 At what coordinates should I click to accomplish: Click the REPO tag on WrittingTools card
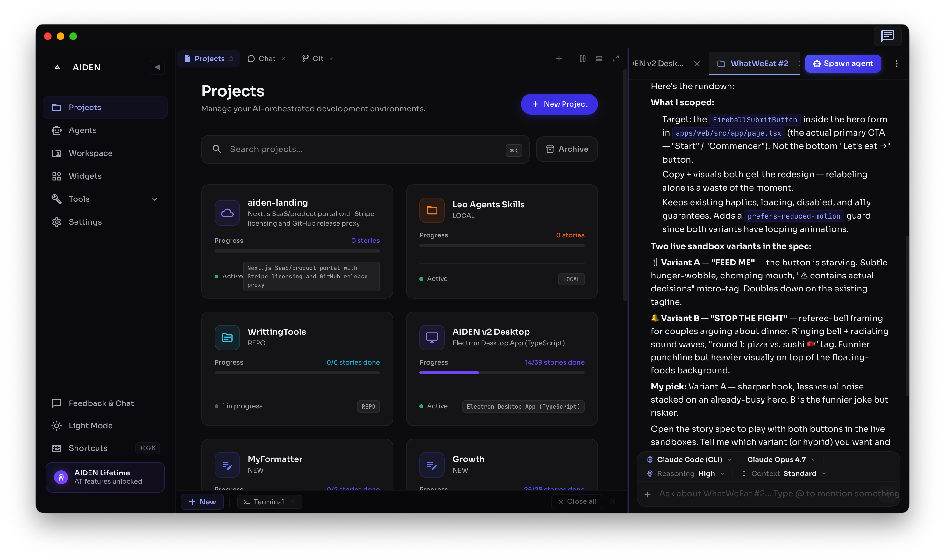[368, 406]
